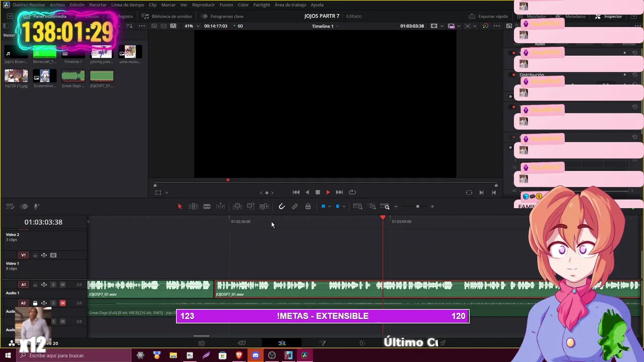This screenshot has width=644, height=362.
Task: Click taskbar search box Escribe aquí para buscar
Action: coord(74,355)
